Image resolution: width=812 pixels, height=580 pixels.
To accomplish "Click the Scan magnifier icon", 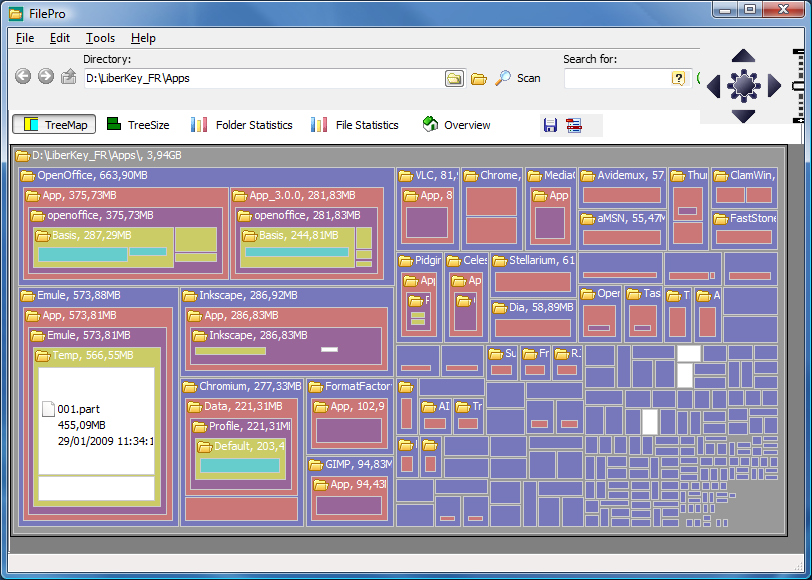I will pyautogui.click(x=503, y=78).
